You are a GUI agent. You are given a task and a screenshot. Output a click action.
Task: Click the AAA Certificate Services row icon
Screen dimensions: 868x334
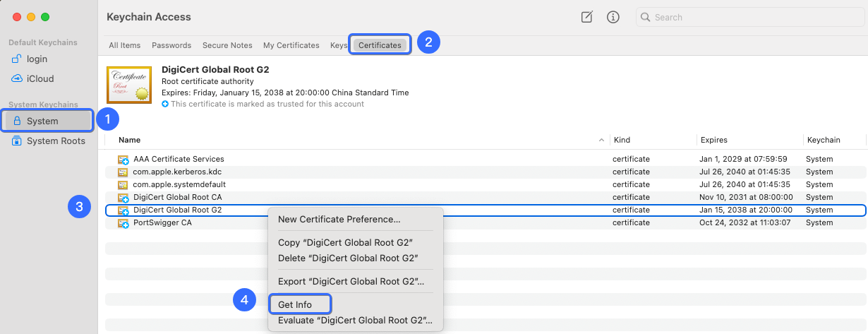[x=123, y=160]
